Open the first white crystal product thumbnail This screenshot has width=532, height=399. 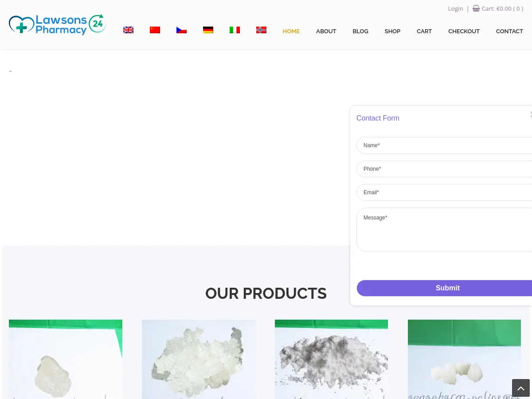(x=65, y=359)
